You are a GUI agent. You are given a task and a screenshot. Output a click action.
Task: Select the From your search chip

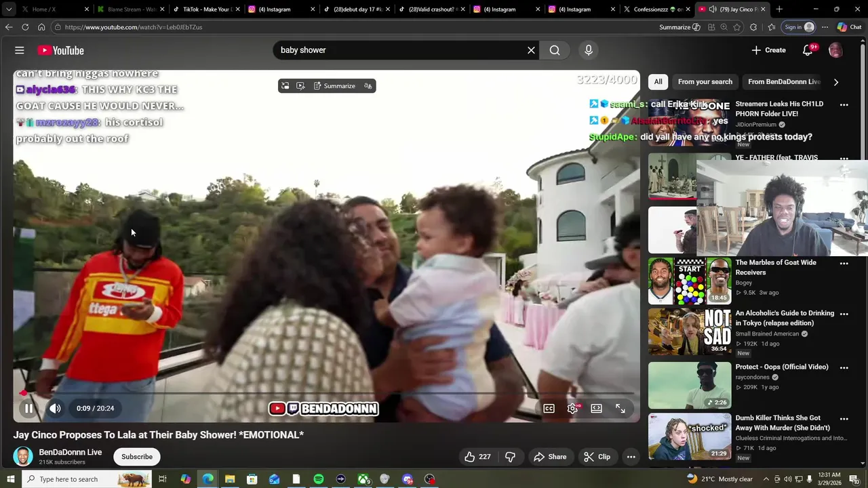coord(705,82)
